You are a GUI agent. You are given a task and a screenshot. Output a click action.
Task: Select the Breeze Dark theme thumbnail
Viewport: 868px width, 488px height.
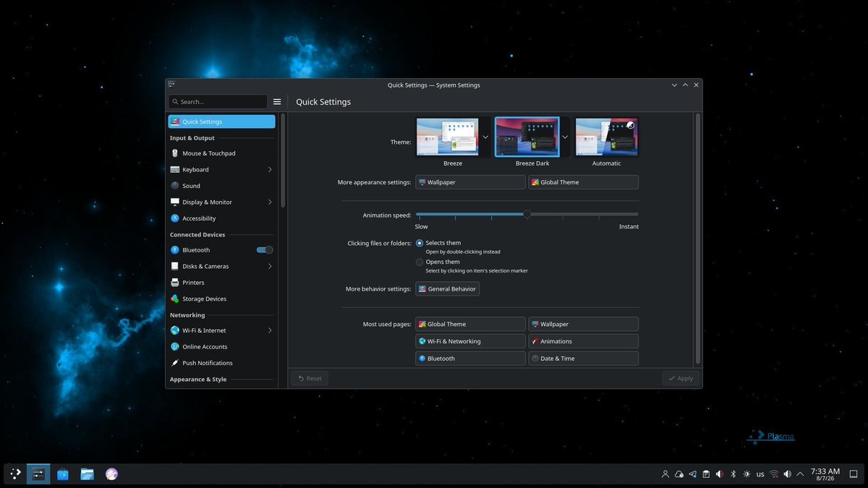[x=527, y=137]
